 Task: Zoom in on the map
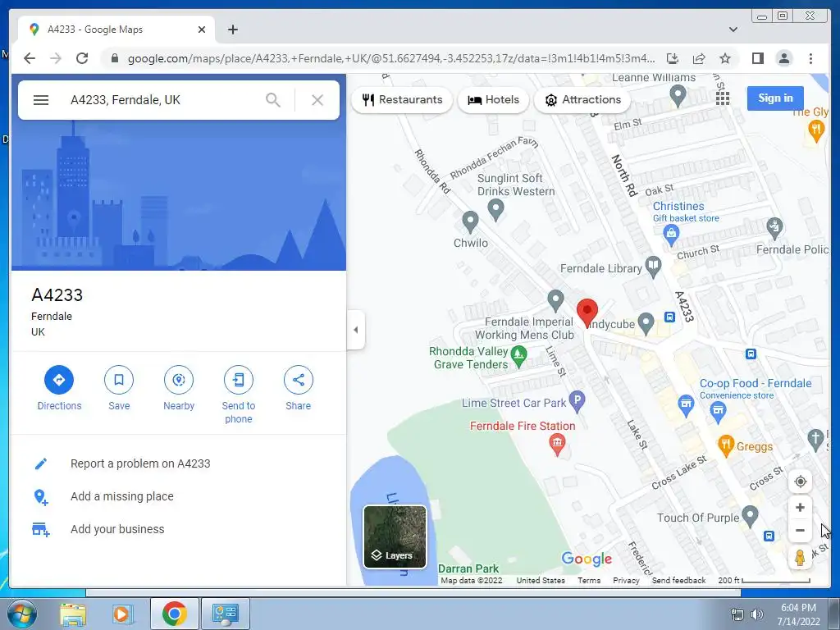pos(801,507)
